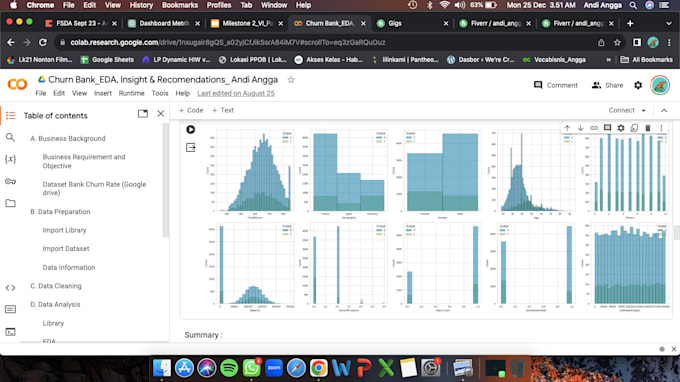Open the Terminal icon in sidebar

click(10, 332)
